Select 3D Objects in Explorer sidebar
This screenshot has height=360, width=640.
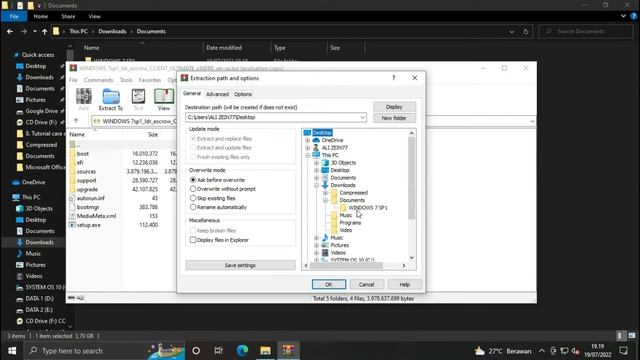pyautogui.click(x=39, y=209)
